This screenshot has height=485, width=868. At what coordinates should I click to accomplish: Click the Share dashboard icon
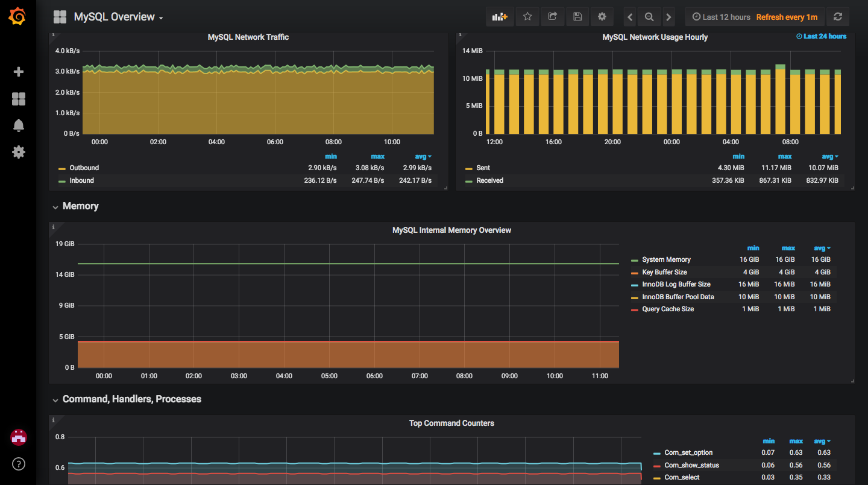tap(552, 17)
